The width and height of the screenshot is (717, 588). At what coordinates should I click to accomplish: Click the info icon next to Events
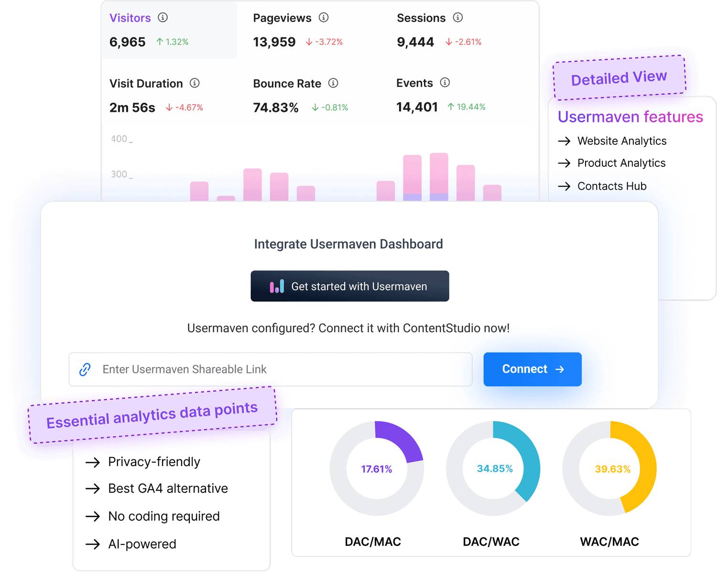445,83
